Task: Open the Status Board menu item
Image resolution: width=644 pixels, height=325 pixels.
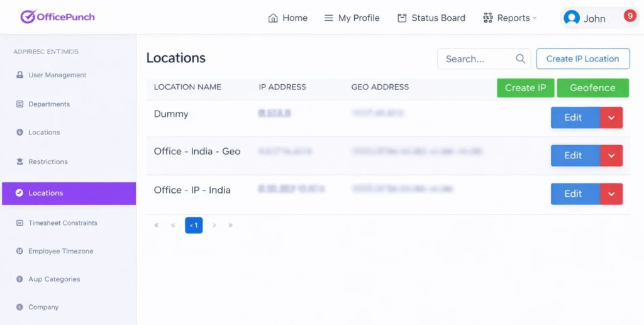Action: (431, 18)
